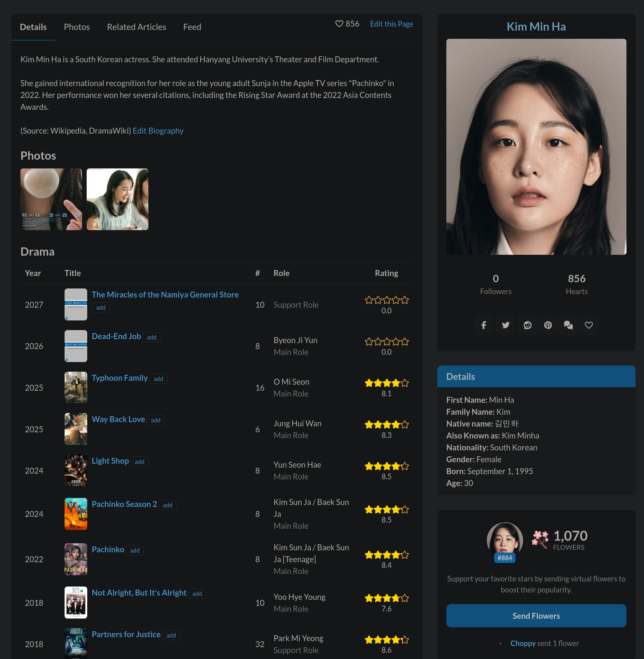Switch to the Photos tab
This screenshot has height=659, width=644.
[x=77, y=27]
